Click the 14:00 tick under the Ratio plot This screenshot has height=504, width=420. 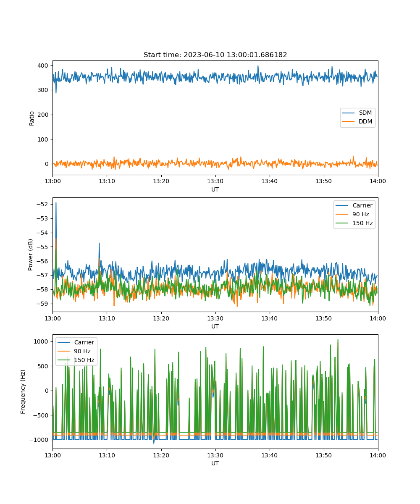point(378,181)
